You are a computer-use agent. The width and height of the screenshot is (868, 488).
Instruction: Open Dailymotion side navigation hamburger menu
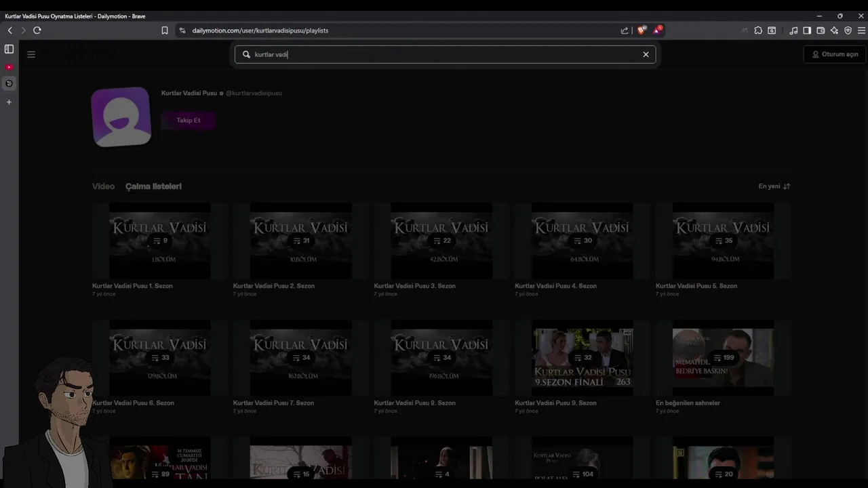pyautogui.click(x=31, y=54)
